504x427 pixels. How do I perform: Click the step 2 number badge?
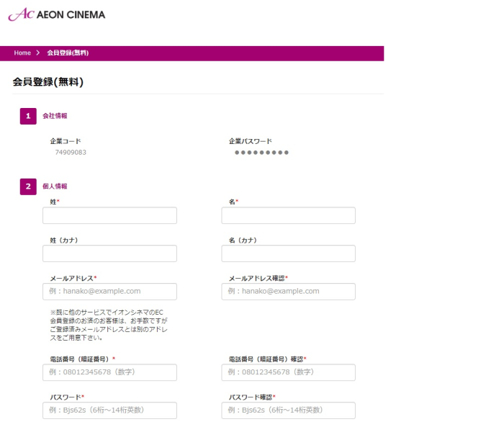(28, 186)
